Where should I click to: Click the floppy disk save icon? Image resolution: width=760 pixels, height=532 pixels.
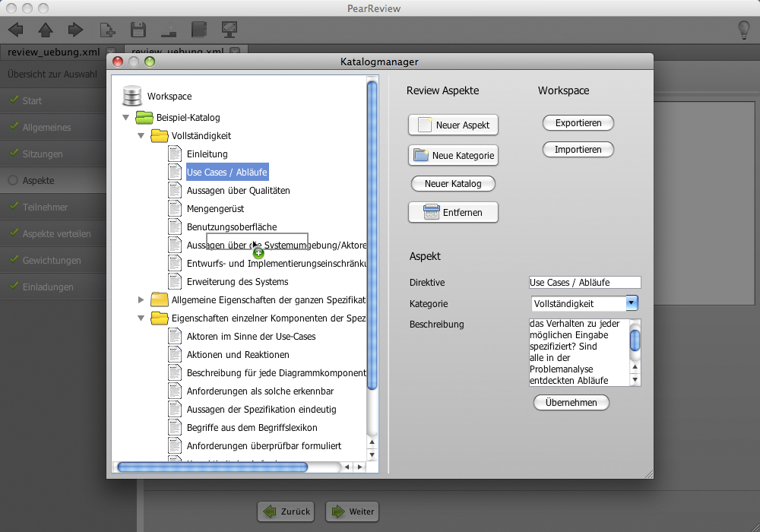[138, 30]
